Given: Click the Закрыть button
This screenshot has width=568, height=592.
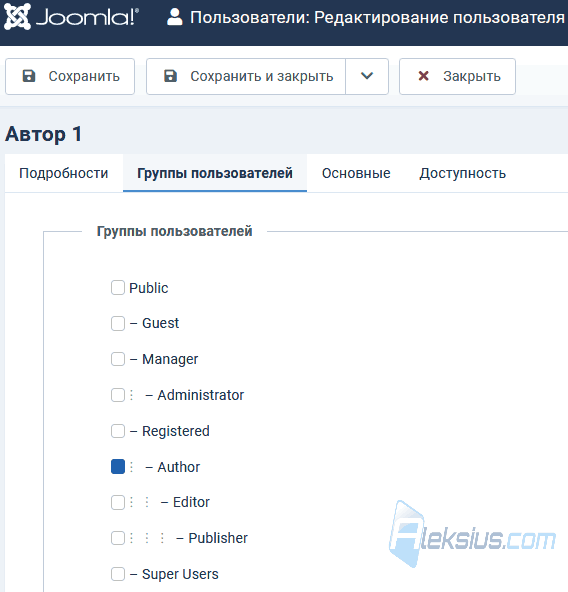Looking at the screenshot, I should [457, 76].
